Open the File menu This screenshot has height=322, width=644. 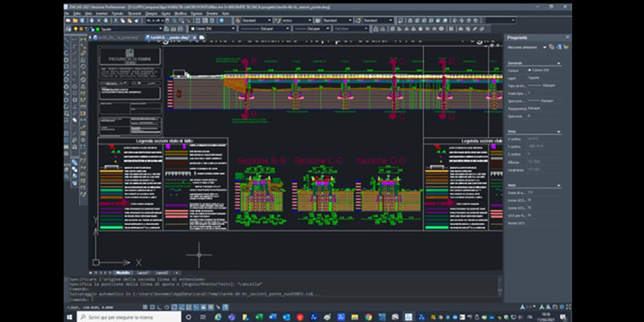(67, 13)
